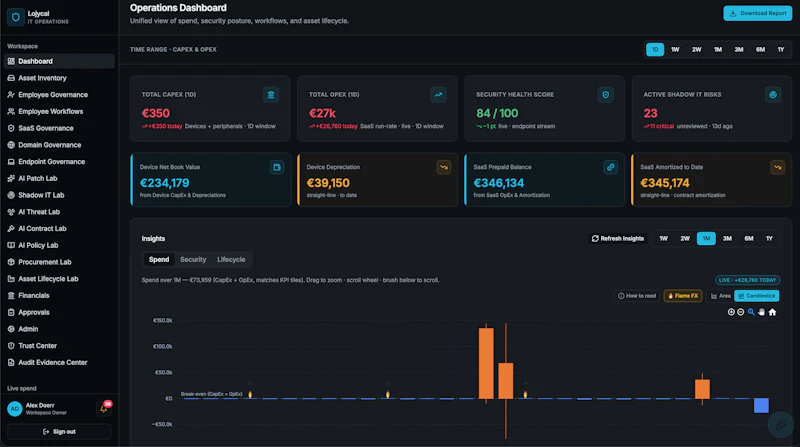
Task: Click the AD user avatar
Action: click(x=15, y=409)
